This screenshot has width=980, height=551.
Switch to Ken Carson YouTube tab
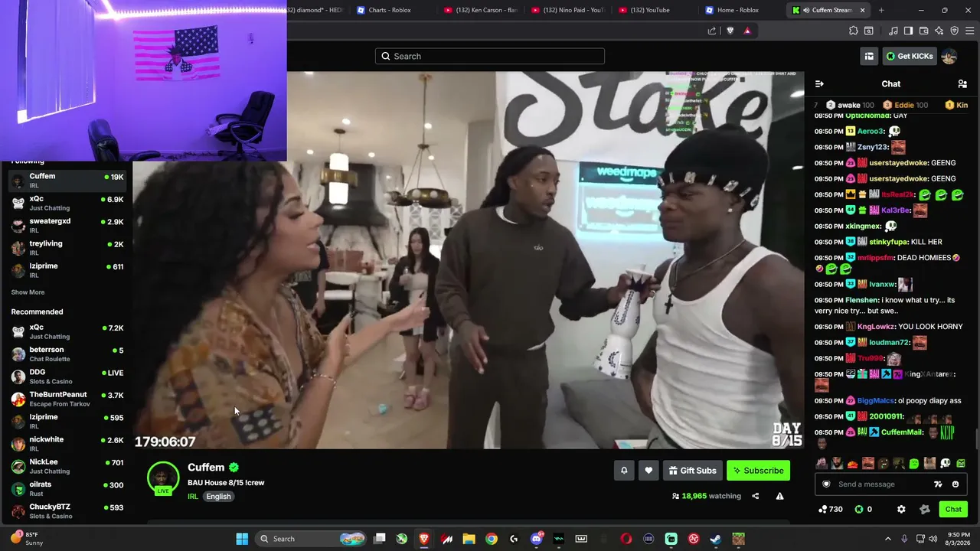481,10
